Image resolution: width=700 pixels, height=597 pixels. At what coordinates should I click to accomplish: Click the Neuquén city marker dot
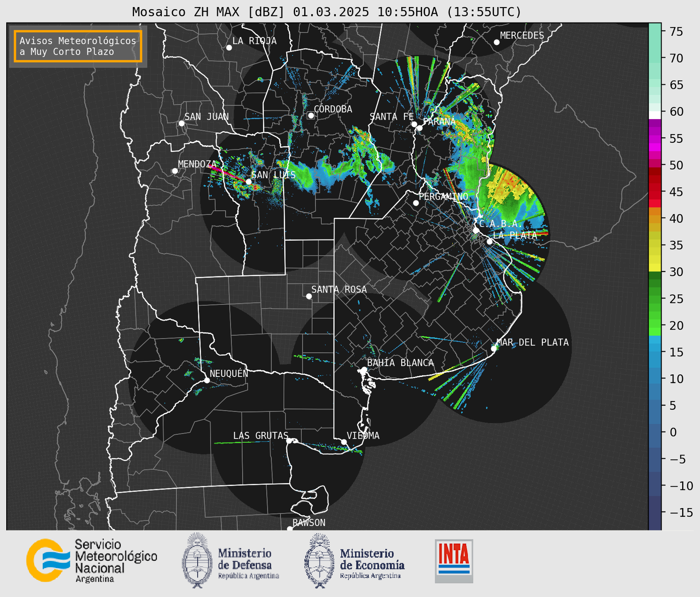point(207,380)
